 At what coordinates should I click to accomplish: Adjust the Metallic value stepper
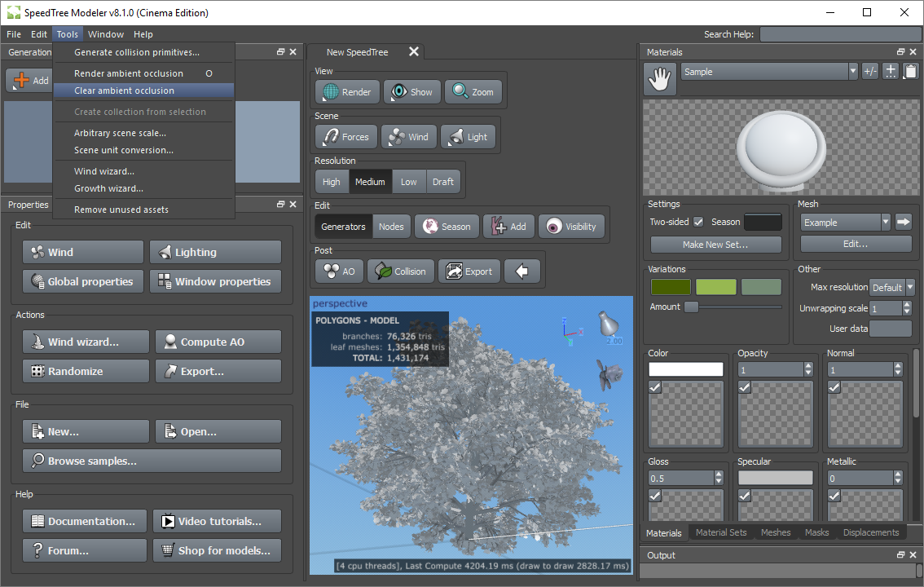click(897, 478)
